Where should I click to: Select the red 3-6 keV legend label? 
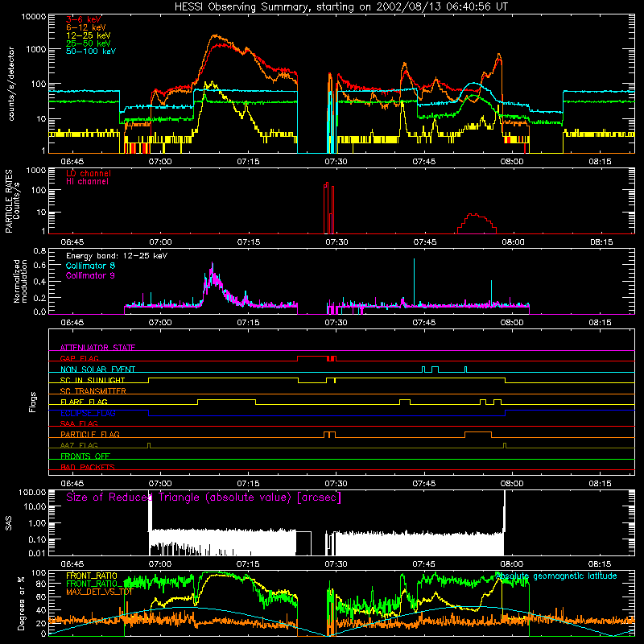[84, 19]
